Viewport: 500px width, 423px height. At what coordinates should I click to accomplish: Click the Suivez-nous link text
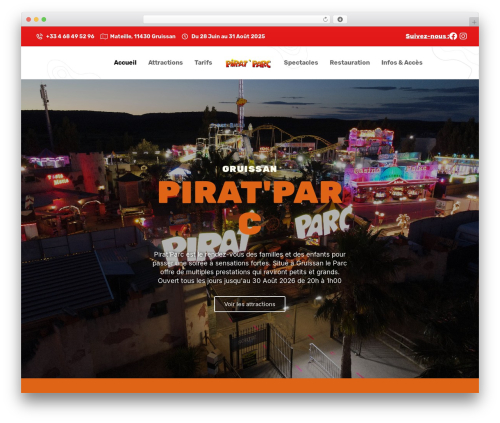(x=426, y=36)
